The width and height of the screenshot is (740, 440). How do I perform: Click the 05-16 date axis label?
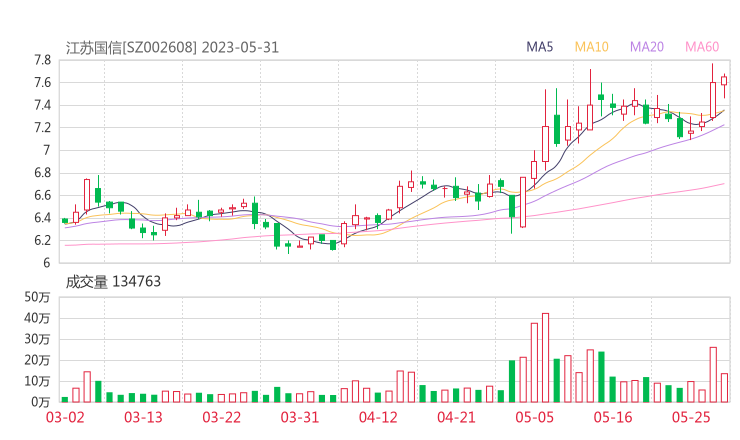(x=613, y=417)
